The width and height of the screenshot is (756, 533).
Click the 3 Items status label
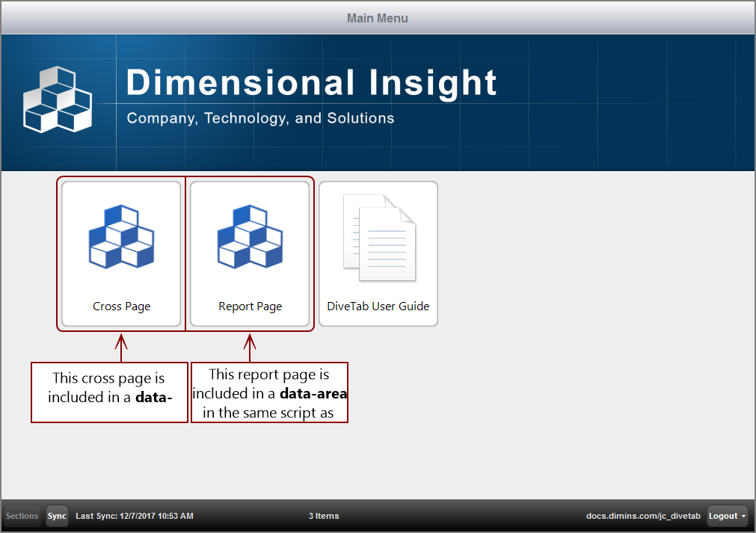[324, 516]
